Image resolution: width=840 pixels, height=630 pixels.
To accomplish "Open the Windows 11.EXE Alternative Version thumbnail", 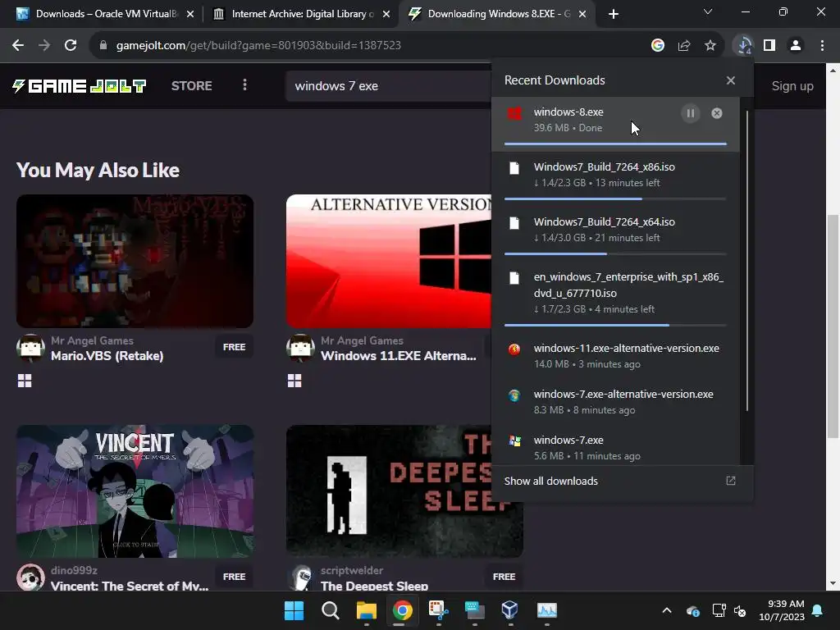I will click(x=388, y=261).
